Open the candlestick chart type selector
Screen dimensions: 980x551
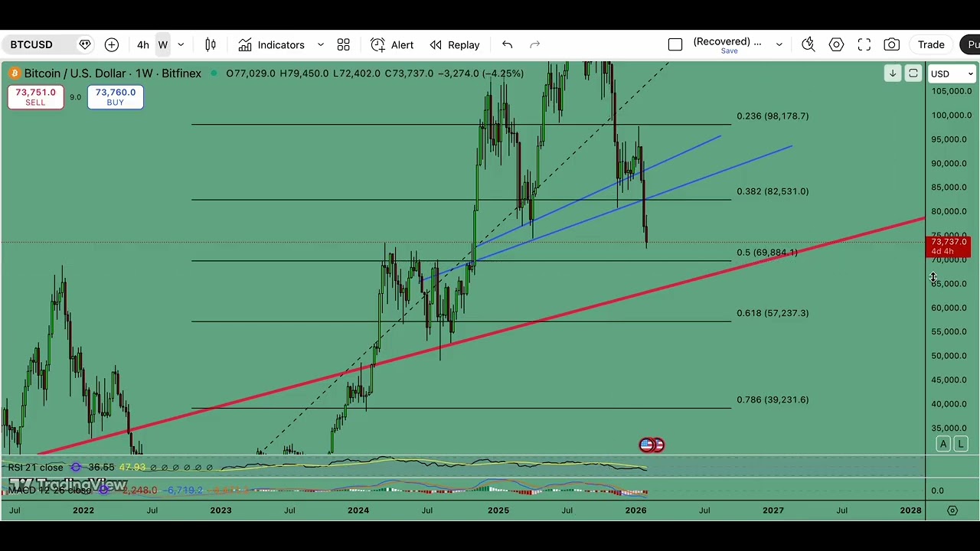[x=211, y=44]
